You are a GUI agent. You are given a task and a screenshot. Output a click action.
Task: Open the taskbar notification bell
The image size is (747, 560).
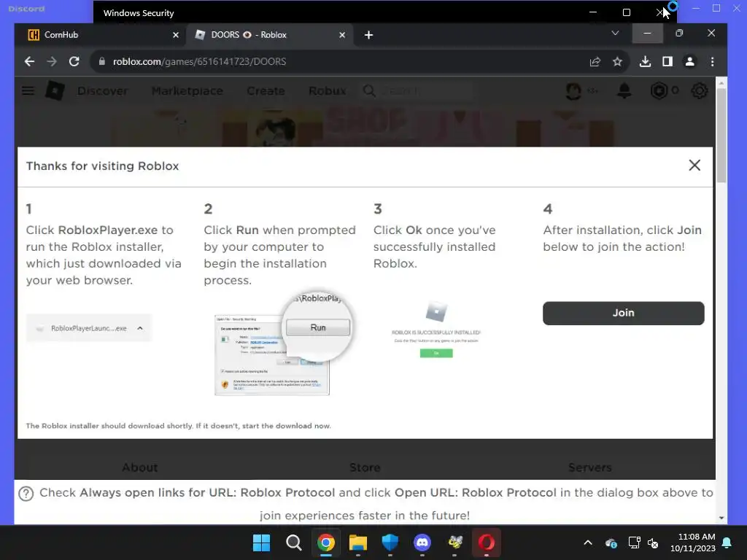[727, 542]
